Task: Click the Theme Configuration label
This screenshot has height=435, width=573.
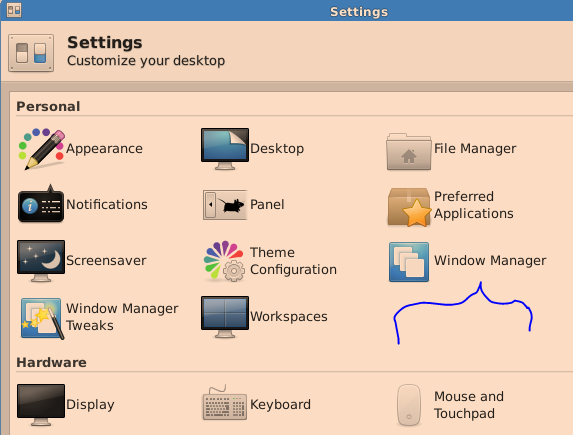Action: 293,261
